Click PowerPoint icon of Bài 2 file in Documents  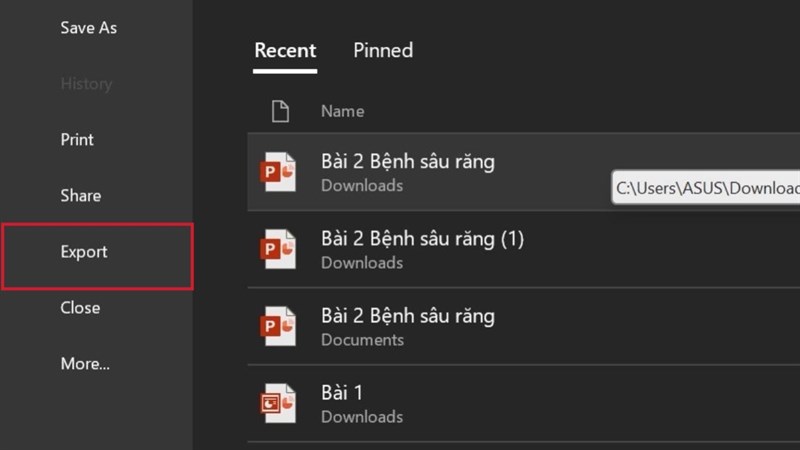(x=277, y=327)
